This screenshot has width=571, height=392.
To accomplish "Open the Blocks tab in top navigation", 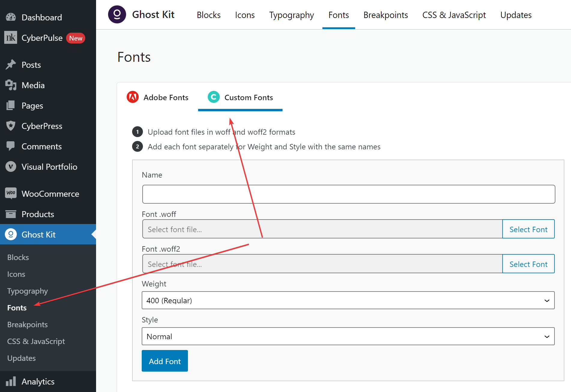I will pyautogui.click(x=209, y=15).
